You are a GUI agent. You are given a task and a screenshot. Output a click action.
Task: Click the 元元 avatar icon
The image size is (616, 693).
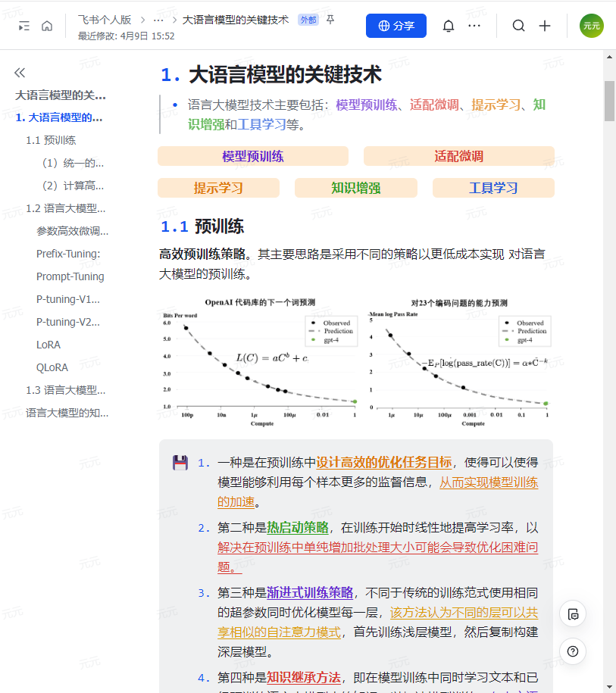(x=592, y=25)
